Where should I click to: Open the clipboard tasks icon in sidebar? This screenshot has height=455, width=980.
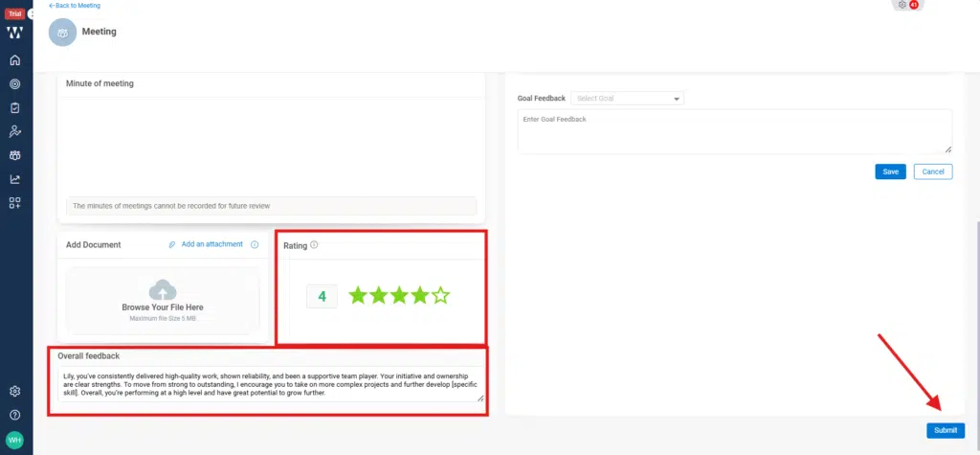[14, 107]
